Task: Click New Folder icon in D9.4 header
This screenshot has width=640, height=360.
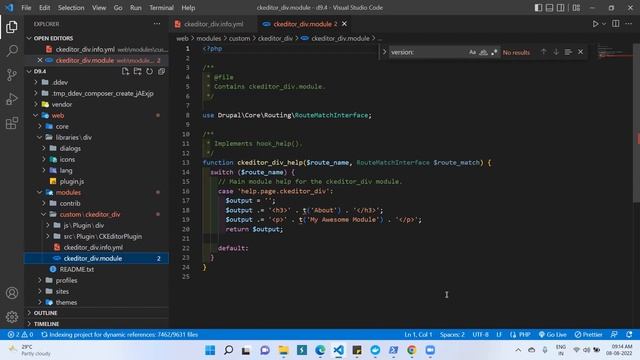Action: [x=138, y=71]
